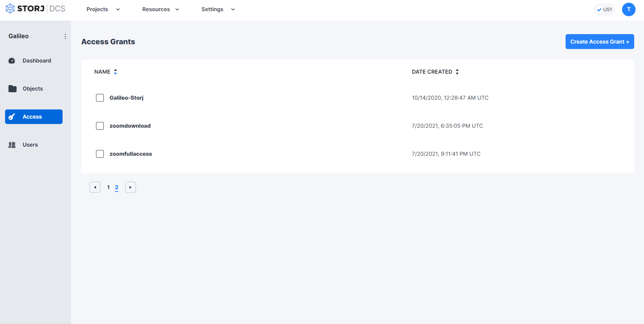Go to next page with right arrow
Viewport: 644px width, 324px height.
(x=130, y=187)
